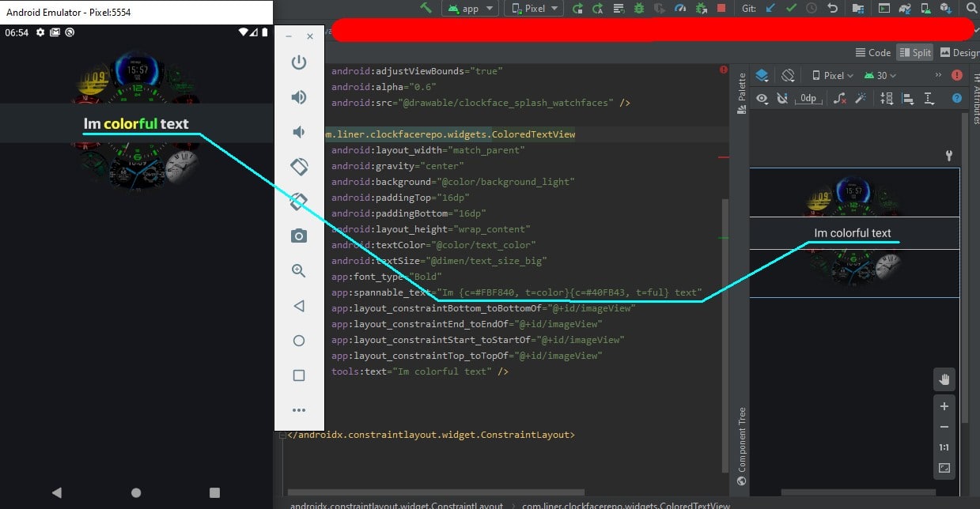Click red error indicator in design toolbar
980x509 pixels.
(x=957, y=76)
